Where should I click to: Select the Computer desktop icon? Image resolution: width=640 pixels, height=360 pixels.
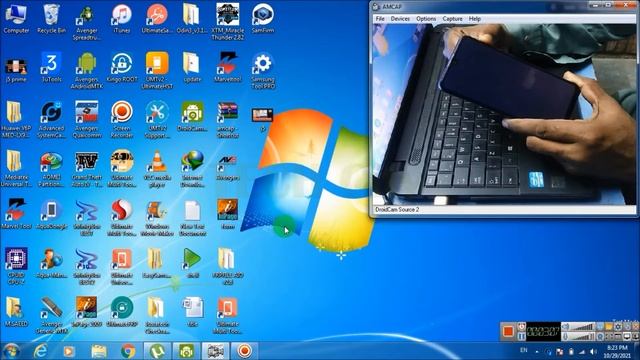pyautogui.click(x=16, y=18)
